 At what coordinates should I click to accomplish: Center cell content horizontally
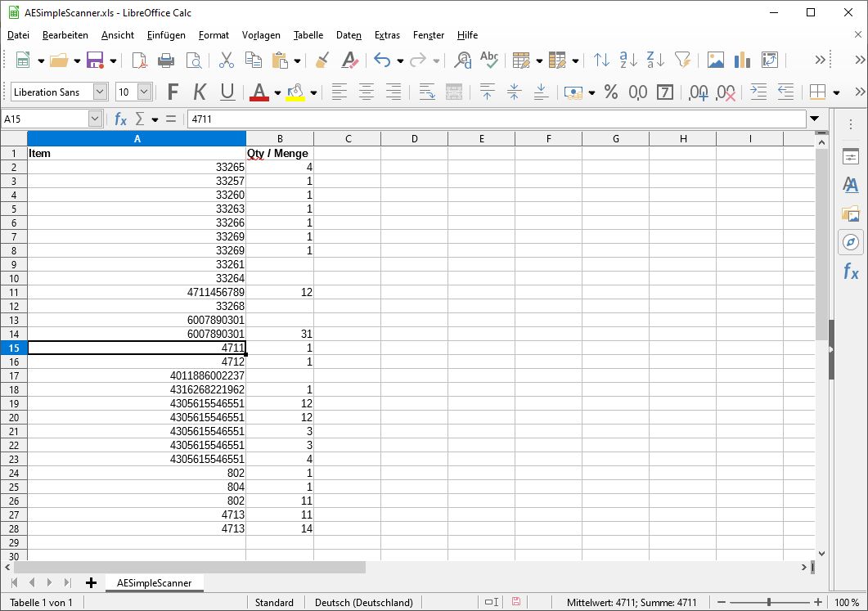[x=367, y=92]
